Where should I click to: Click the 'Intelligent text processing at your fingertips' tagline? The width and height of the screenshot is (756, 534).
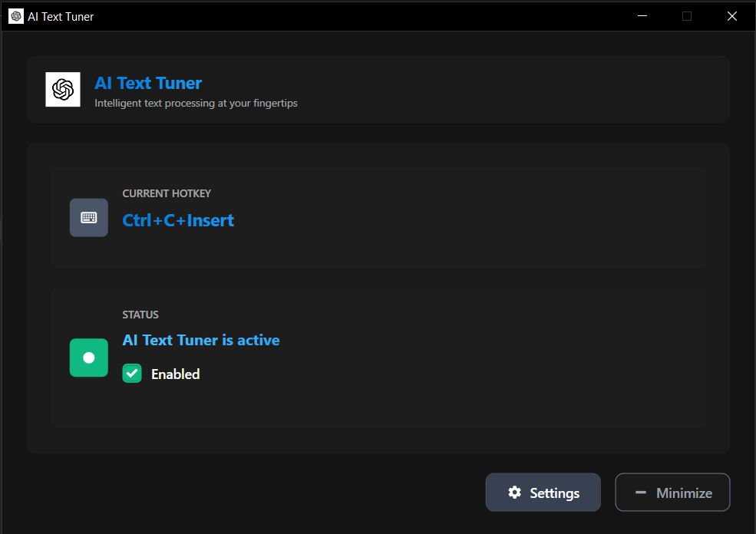point(196,103)
